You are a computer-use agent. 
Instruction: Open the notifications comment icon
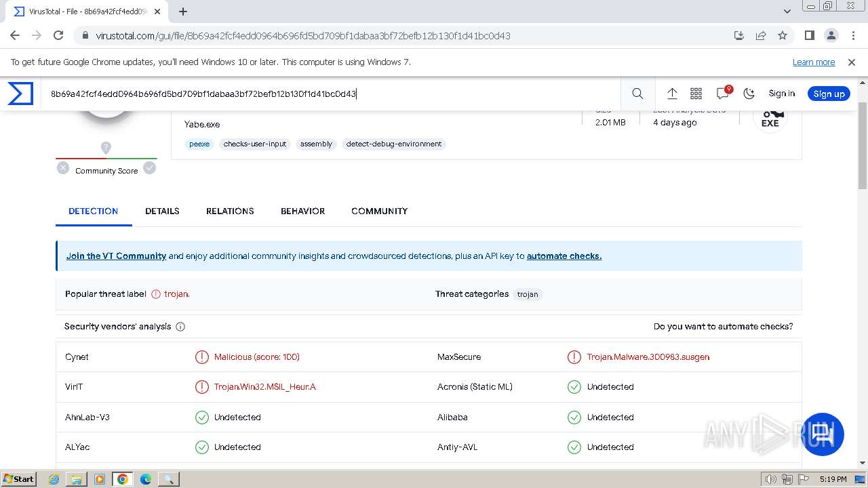pyautogui.click(x=723, y=94)
